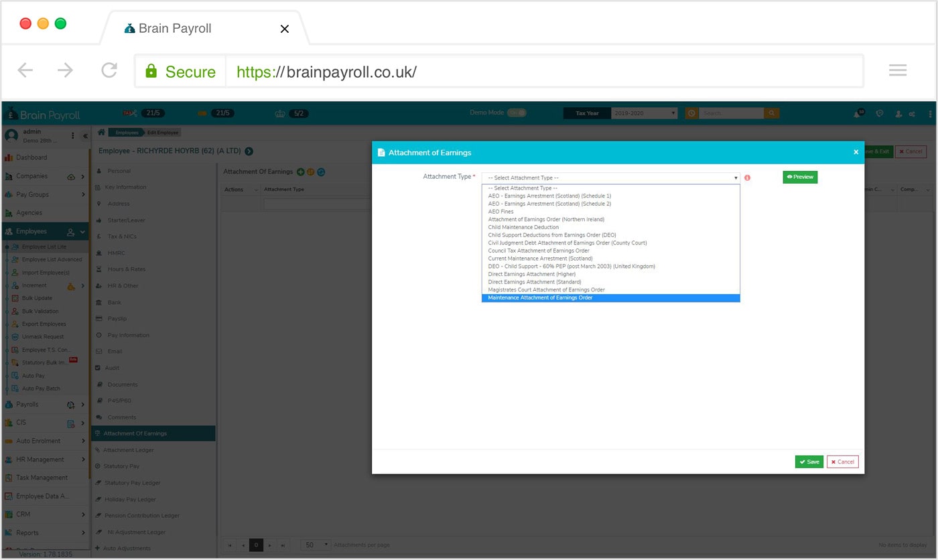938x560 pixels.
Task: Select Child Maintenance Deduction option
Action: (x=610, y=227)
